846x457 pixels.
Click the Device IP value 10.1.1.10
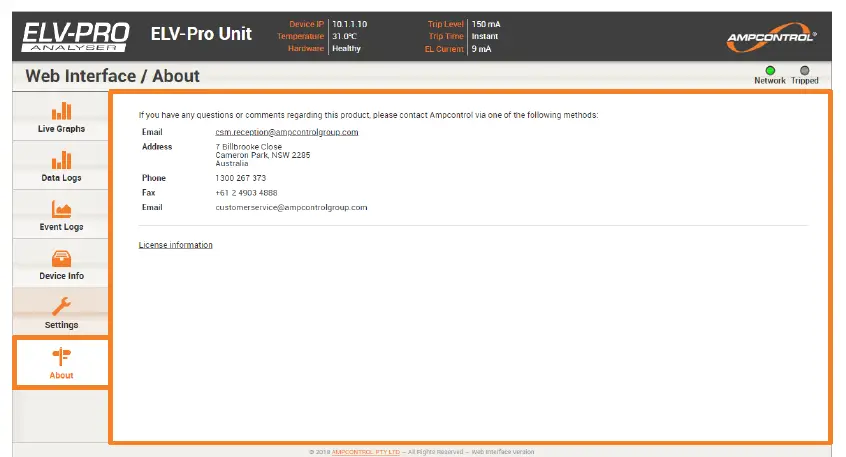[350, 24]
